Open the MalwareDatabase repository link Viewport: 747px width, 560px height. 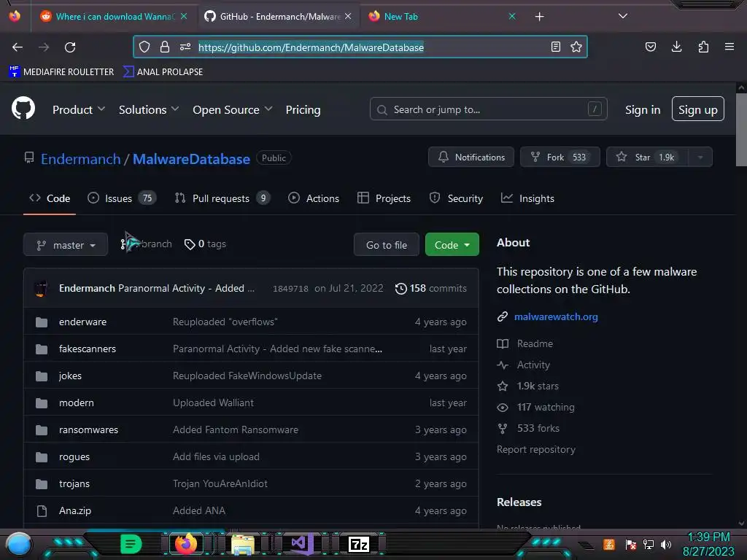pyautogui.click(x=191, y=159)
